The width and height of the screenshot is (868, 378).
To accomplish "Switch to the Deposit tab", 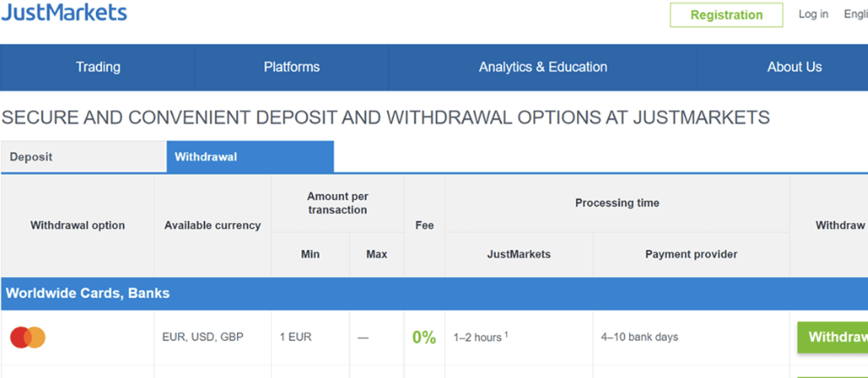I will pos(31,157).
